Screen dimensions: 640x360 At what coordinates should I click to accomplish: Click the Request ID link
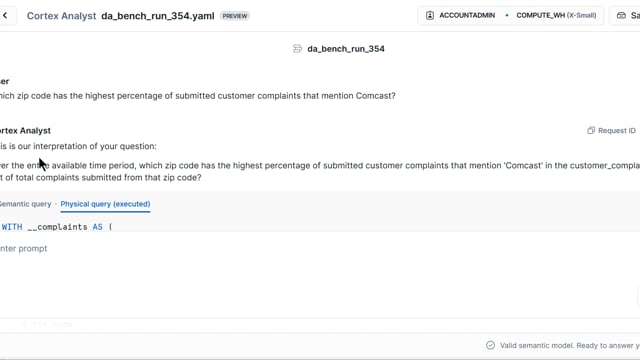(617, 131)
